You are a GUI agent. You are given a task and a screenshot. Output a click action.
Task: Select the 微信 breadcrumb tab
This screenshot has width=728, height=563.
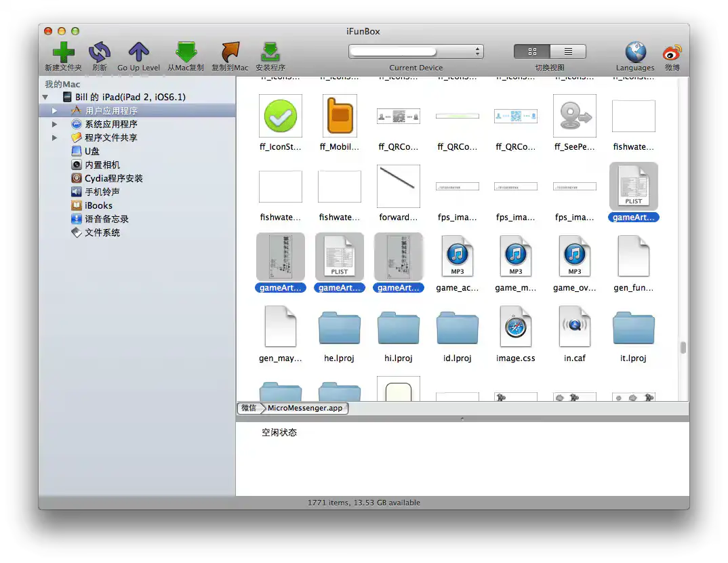(248, 408)
